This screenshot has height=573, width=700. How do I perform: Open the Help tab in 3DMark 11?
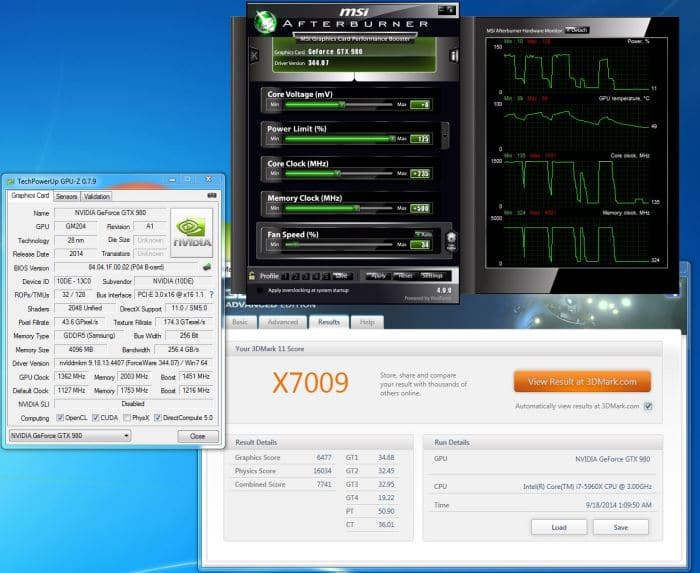367,322
